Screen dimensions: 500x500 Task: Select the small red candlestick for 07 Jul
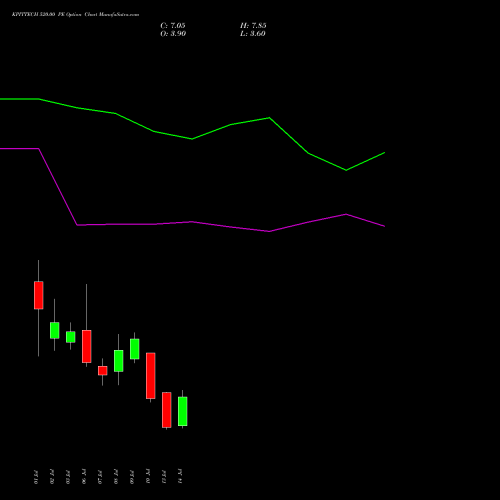coord(103,371)
